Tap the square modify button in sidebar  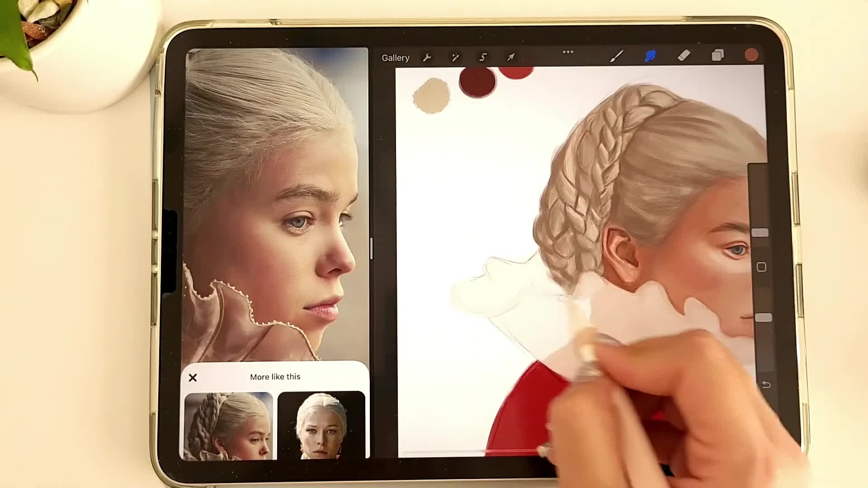click(761, 267)
